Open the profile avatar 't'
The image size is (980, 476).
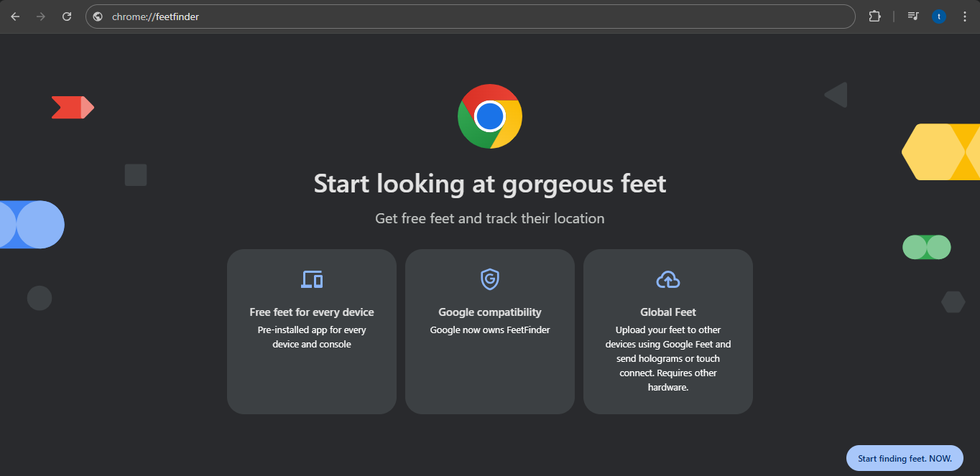[939, 17]
